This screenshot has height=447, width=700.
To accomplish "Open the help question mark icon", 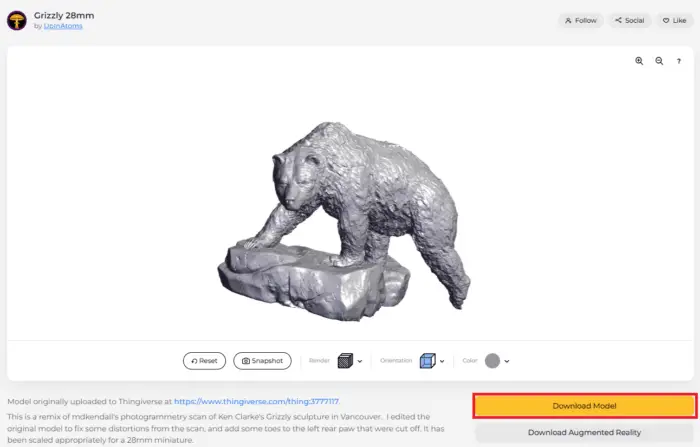I will tap(679, 61).
